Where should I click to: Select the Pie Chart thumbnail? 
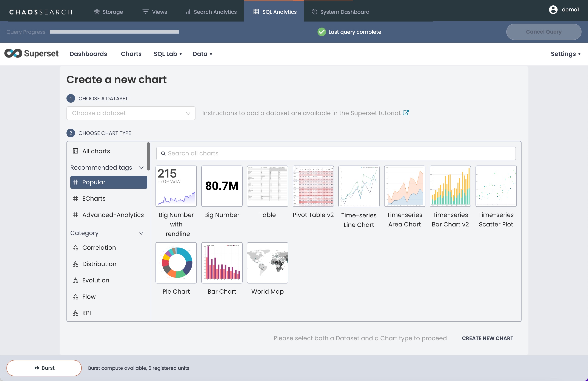[x=176, y=263]
